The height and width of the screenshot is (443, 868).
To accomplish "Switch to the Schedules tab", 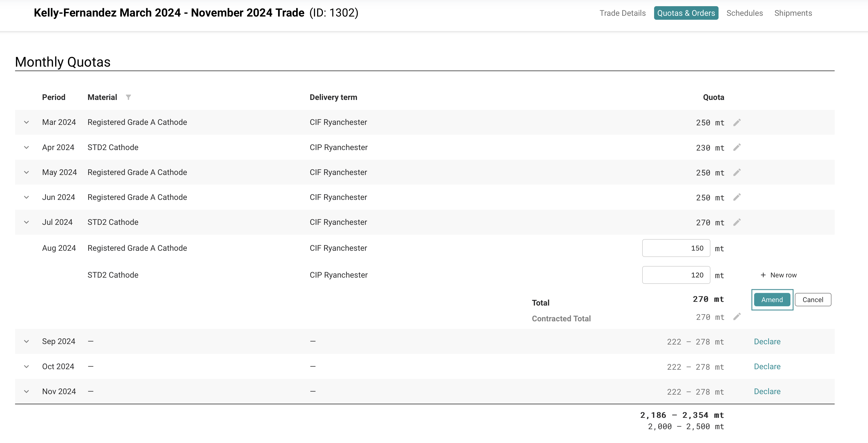I will tap(744, 13).
